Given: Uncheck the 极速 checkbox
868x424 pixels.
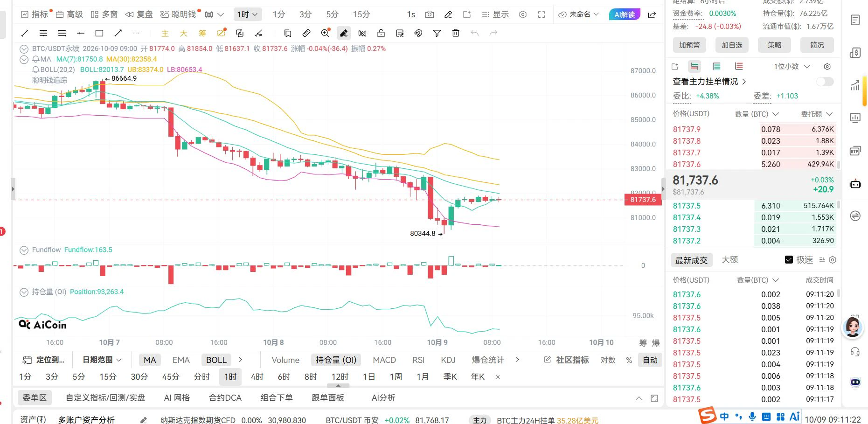Looking at the screenshot, I should [789, 260].
